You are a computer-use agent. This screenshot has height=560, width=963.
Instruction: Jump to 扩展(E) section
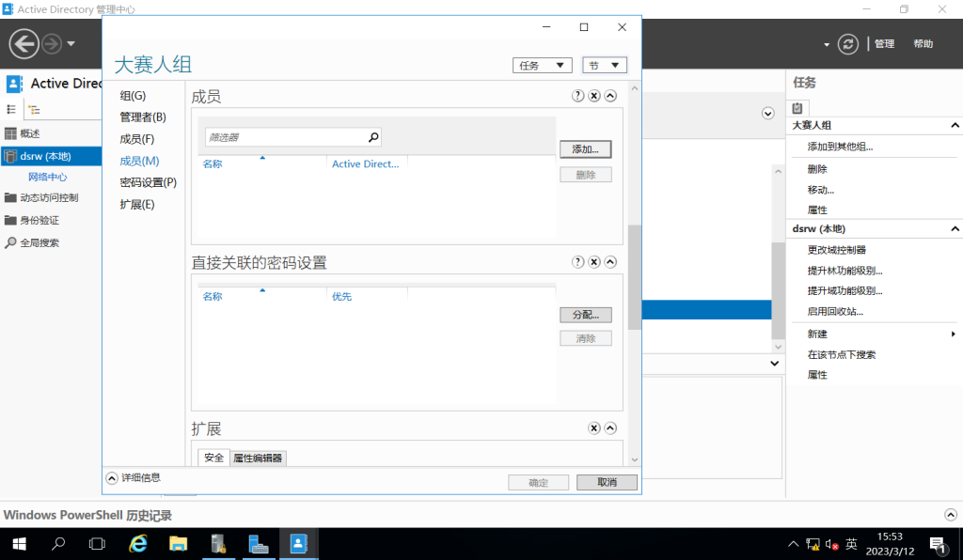(137, 204)
